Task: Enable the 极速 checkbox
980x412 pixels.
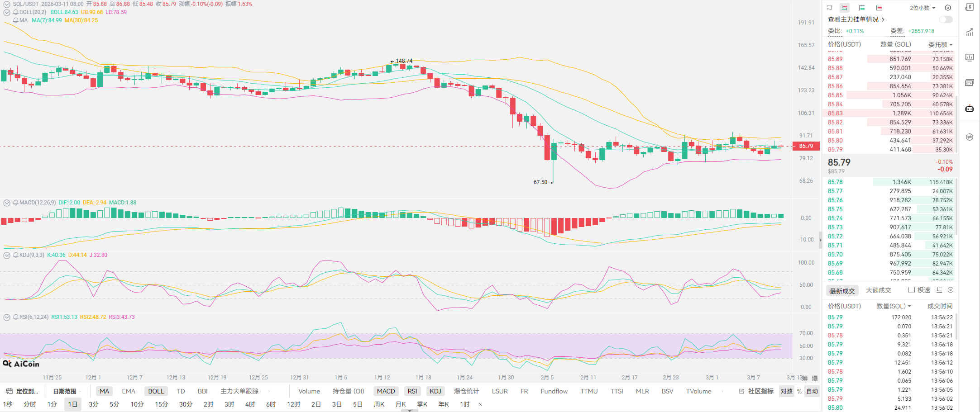Action: [912, 290]
